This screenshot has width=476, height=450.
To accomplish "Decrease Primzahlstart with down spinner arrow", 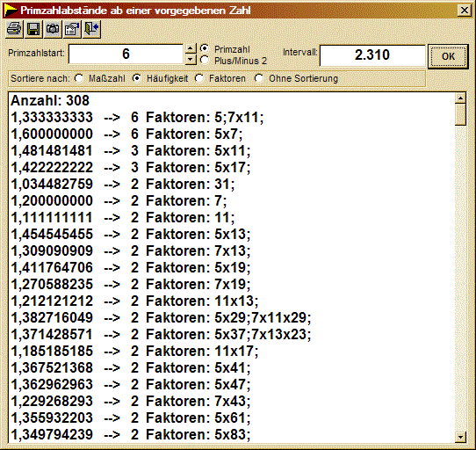I will (x=191, y=59).
